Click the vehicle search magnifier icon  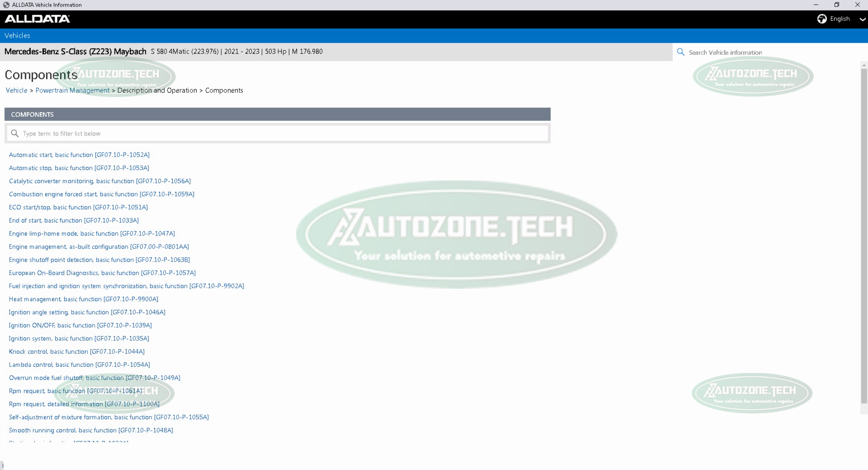681,52
